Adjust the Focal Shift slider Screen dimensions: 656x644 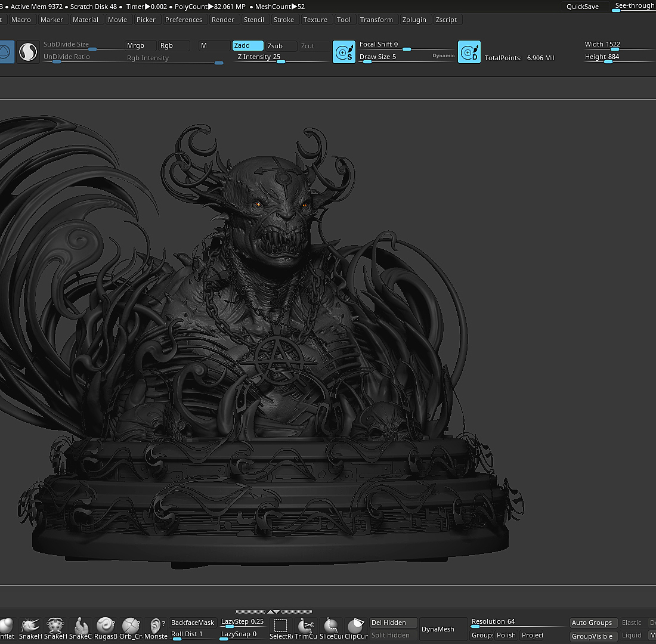click(406, 45)
